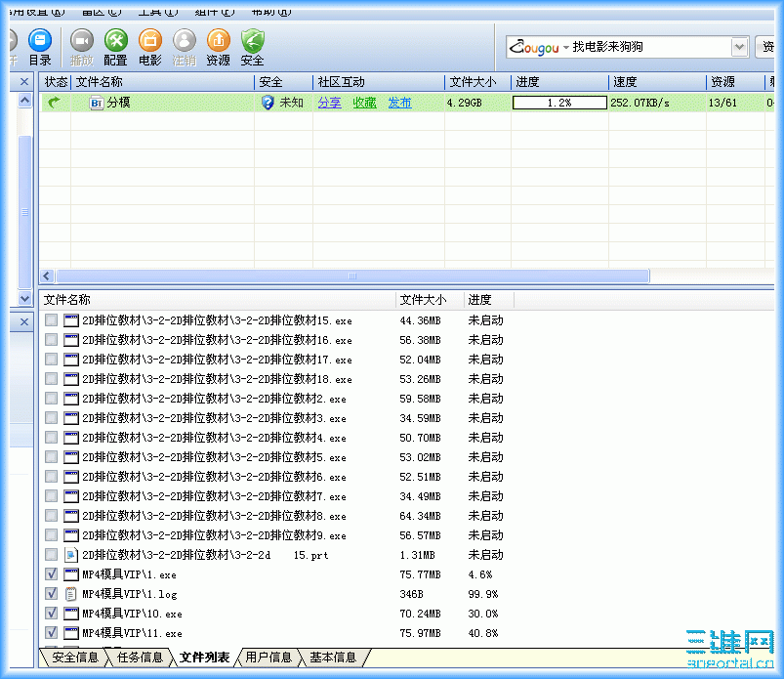Switch to the 用户信息 tab
Image resolution: width=784 pixels, height=679 pixels.
point(268,657)
